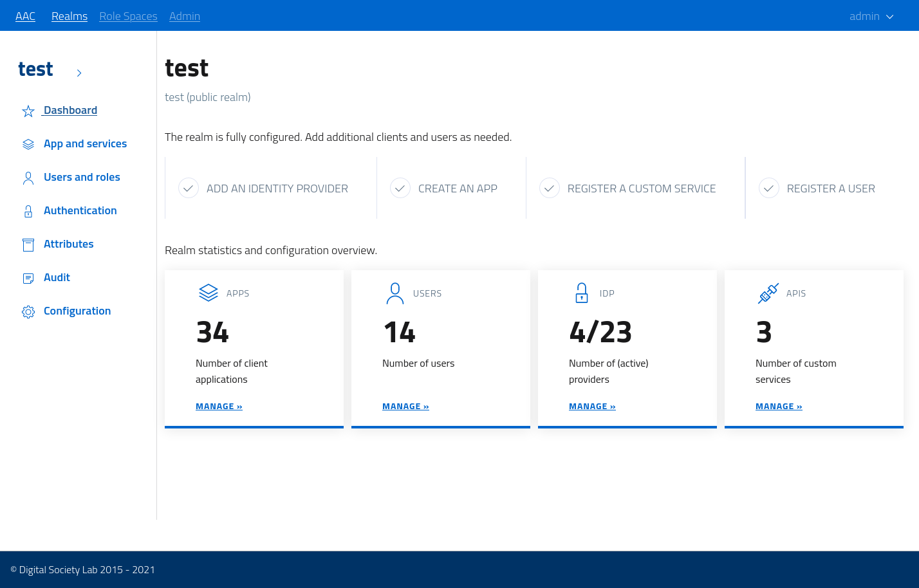
Task: Click the Configuration gear icon
Action: (28, 312)
